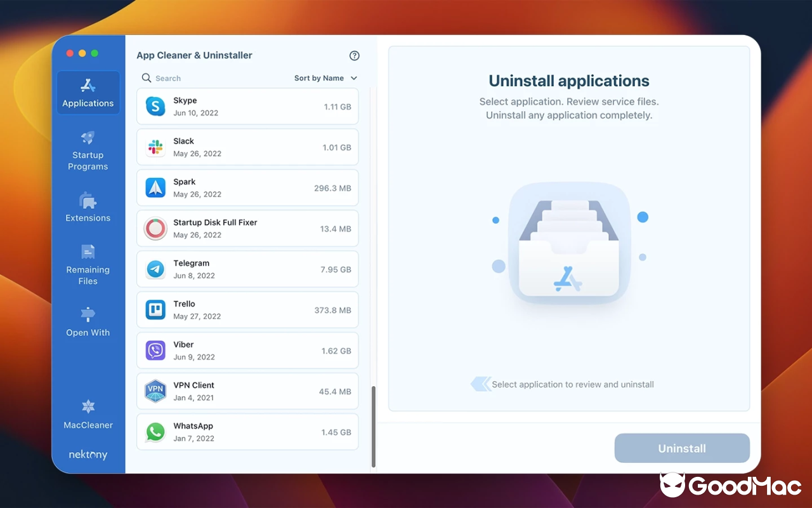Viewport: 812px width, 508px height.
Task: Select Telegram in the app list
Action: [x=247, y=269]
